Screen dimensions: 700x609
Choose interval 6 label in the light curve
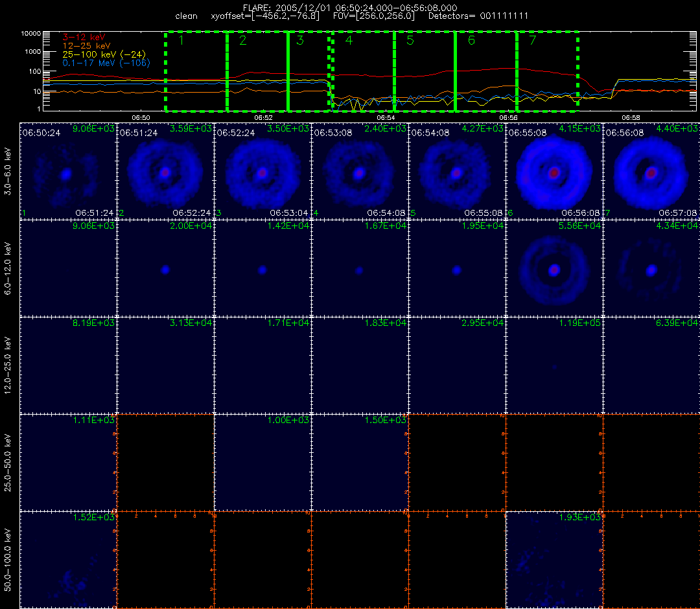pos(471,41)
